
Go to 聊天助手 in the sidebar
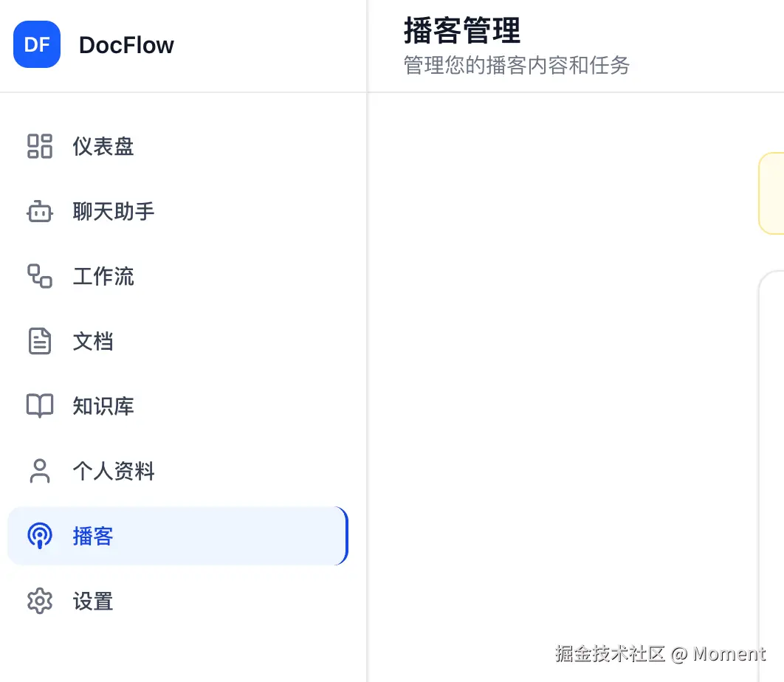pyautogui.click(x=114, y=212)
